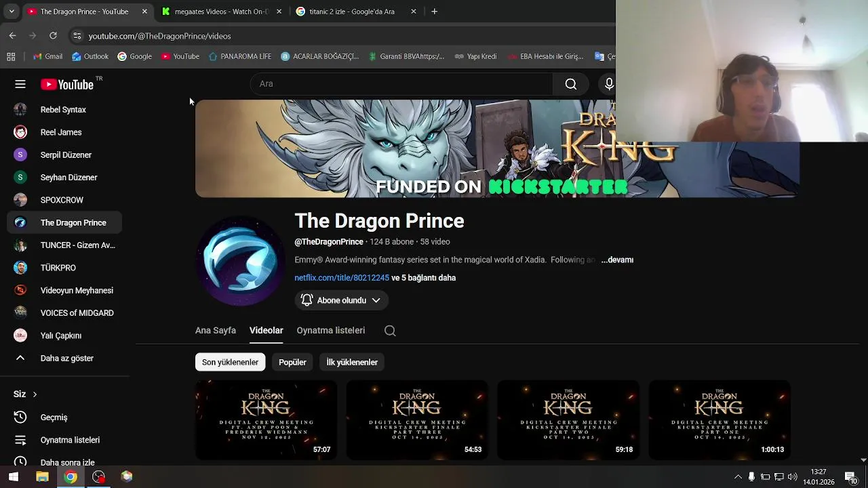Show hidden tray icons chevron

tap(738, 476)
